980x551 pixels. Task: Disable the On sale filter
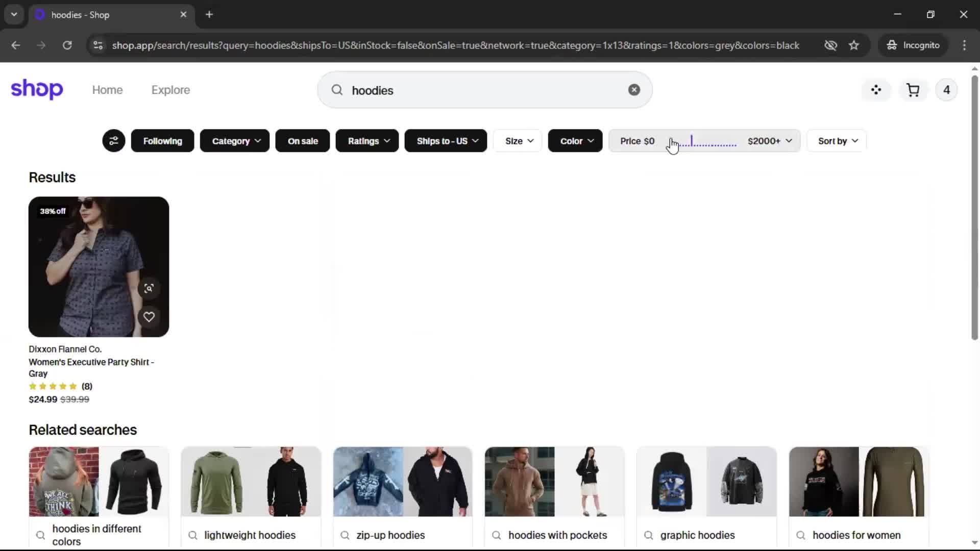(302, 141)
